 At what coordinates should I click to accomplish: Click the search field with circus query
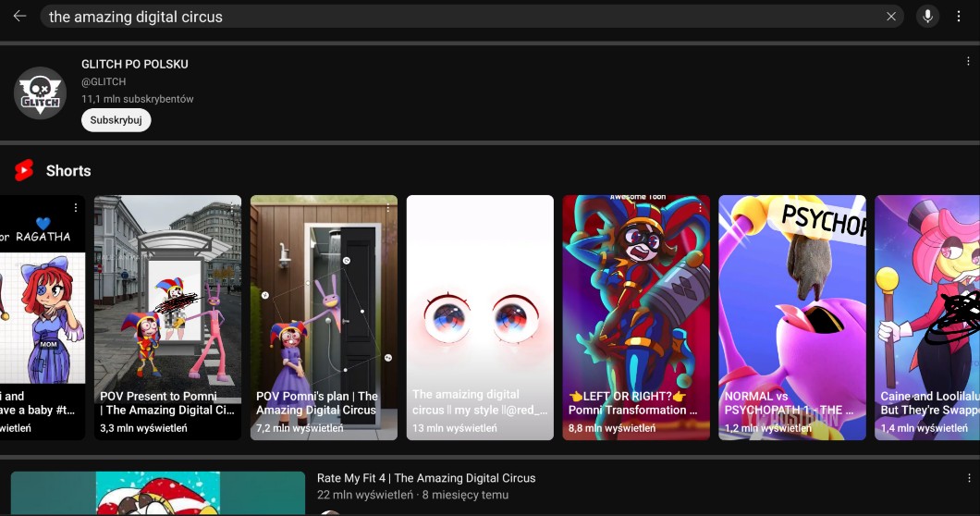[x=462, y=17]
